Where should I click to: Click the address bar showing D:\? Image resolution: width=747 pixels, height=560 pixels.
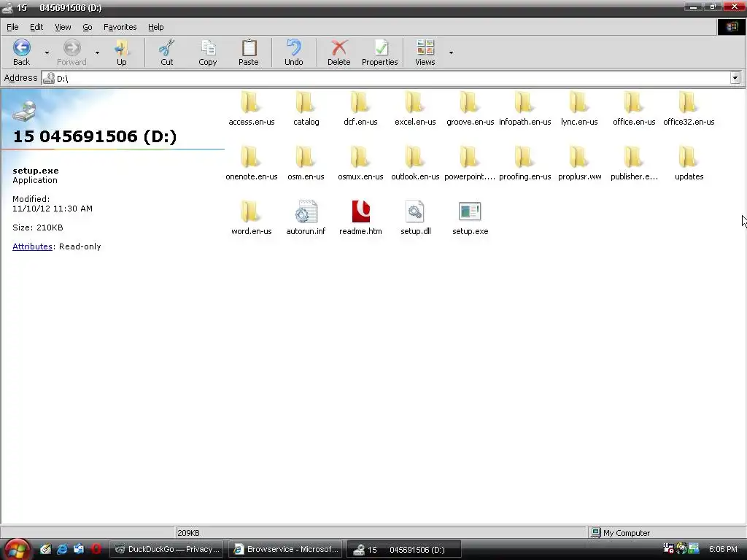click(386, 78)
